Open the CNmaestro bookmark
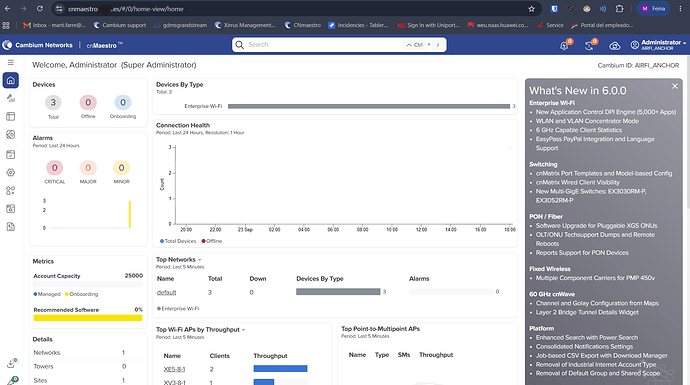This screenshot has height=385, width=690. (x=303, y=26)
